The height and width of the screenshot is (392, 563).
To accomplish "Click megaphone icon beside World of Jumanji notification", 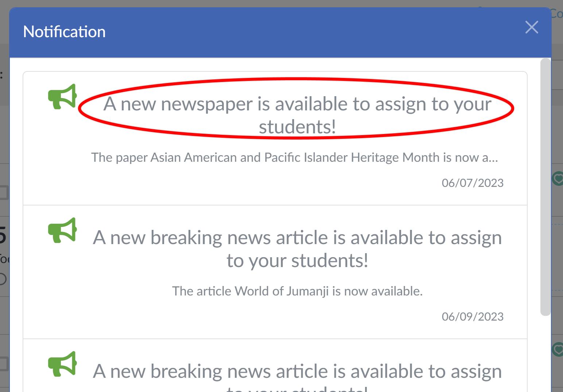I will [x=63, y=230].
